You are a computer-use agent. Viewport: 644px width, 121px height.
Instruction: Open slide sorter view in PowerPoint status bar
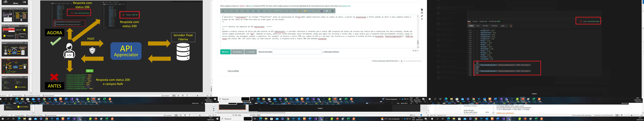(178, 95)
